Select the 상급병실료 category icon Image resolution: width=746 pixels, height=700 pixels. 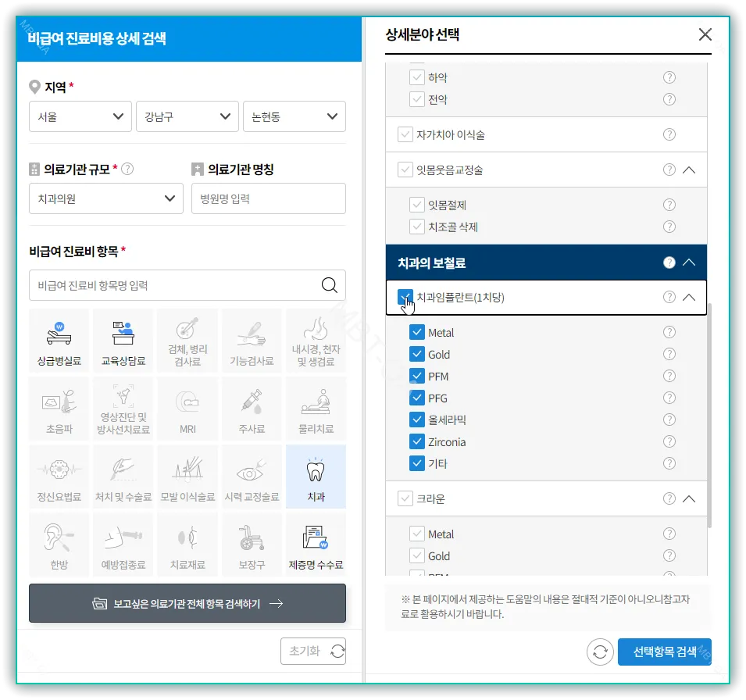tap(59, 340)
